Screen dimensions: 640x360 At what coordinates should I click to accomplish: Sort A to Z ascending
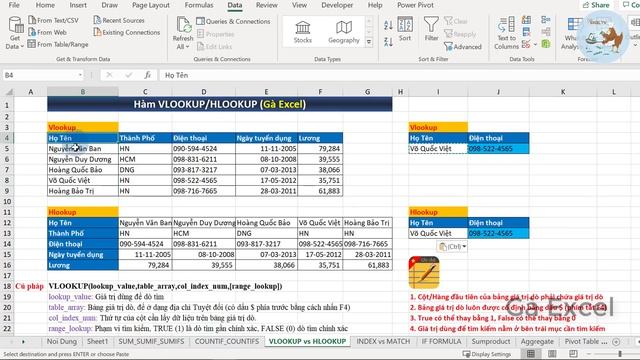[x=388, y=25]
